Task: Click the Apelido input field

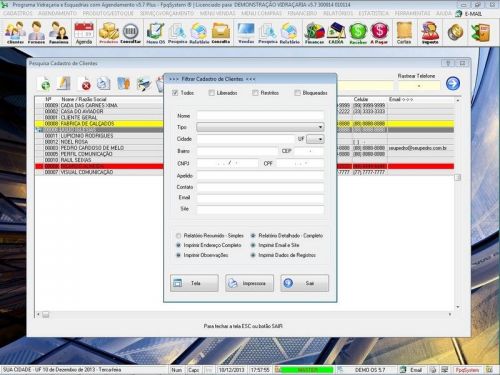Action: pos(260,175)
